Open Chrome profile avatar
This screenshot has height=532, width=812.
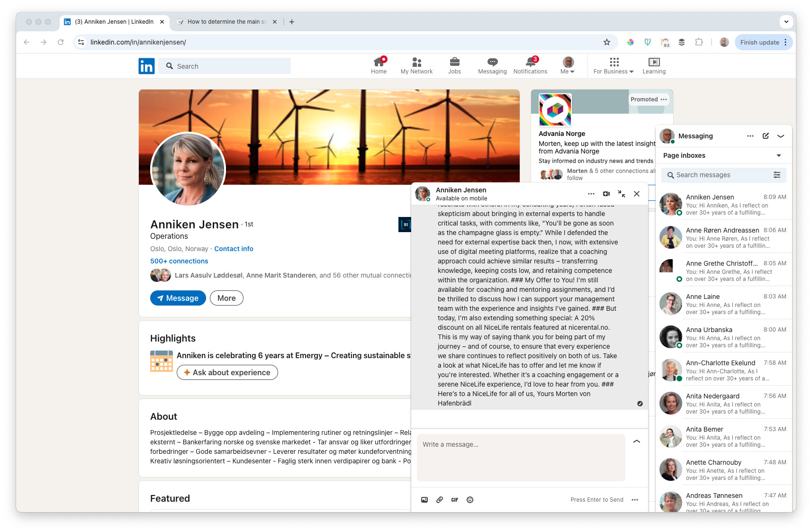pyautogui.click(x=724, y=42)
